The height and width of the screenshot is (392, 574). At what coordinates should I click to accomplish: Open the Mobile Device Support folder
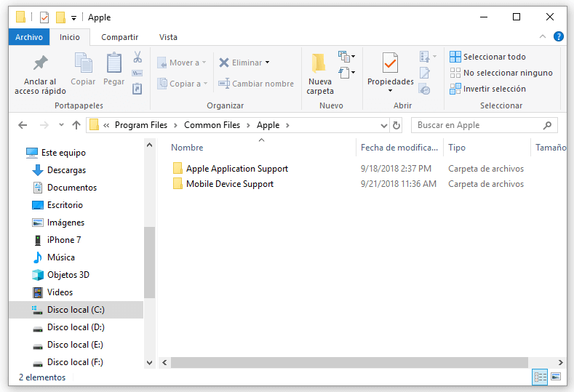(229, 184)
